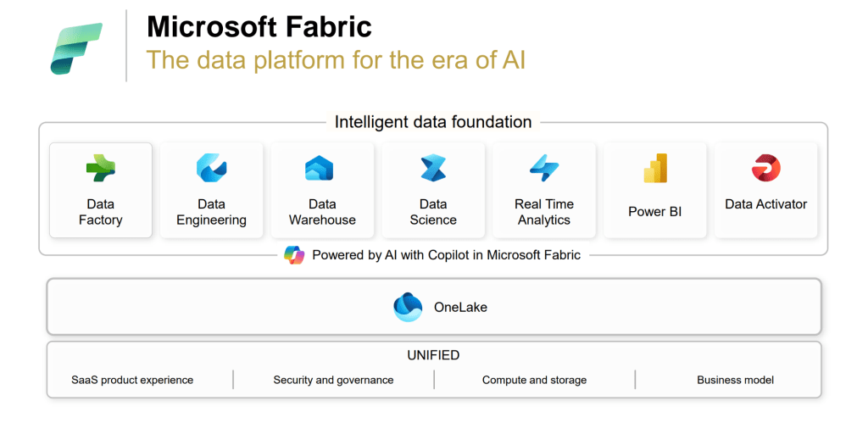Click the Microsoft Fabric logo icon
868x423 pixels.
(x=75, y=48)
